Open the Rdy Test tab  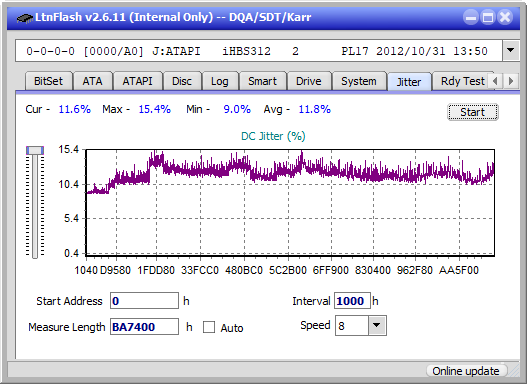coord(462,81)
